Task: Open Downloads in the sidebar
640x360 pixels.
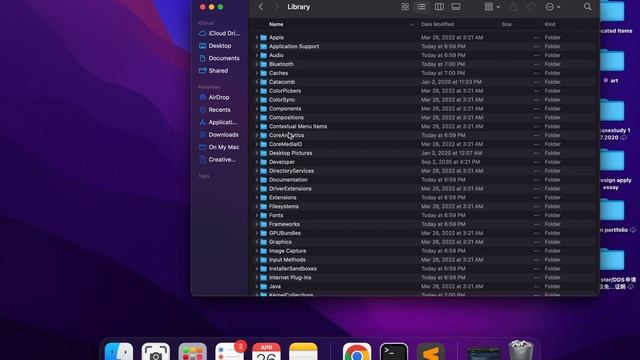Action: [x=220, y=135]
